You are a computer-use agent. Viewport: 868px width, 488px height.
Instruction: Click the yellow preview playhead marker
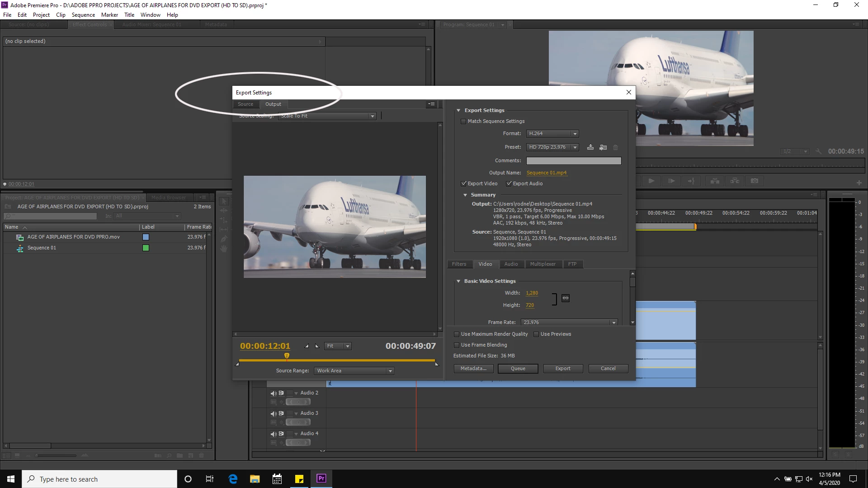287,356
